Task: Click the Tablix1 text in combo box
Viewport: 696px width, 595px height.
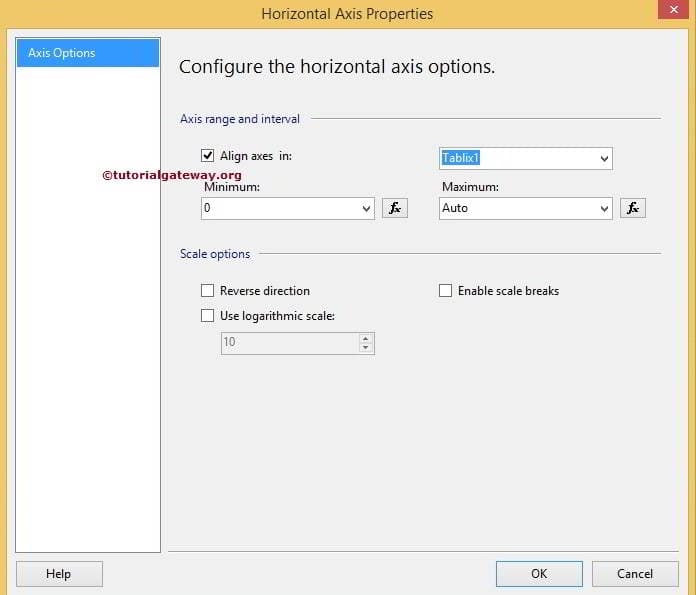Action: 463,158
